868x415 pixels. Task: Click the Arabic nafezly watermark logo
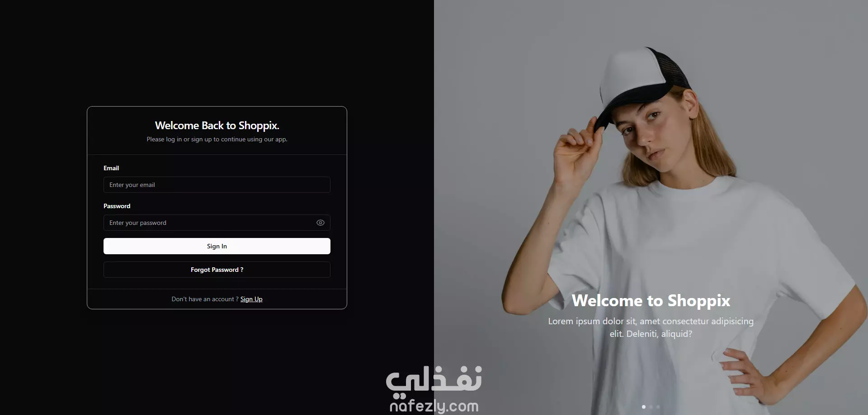pos(434,378)
